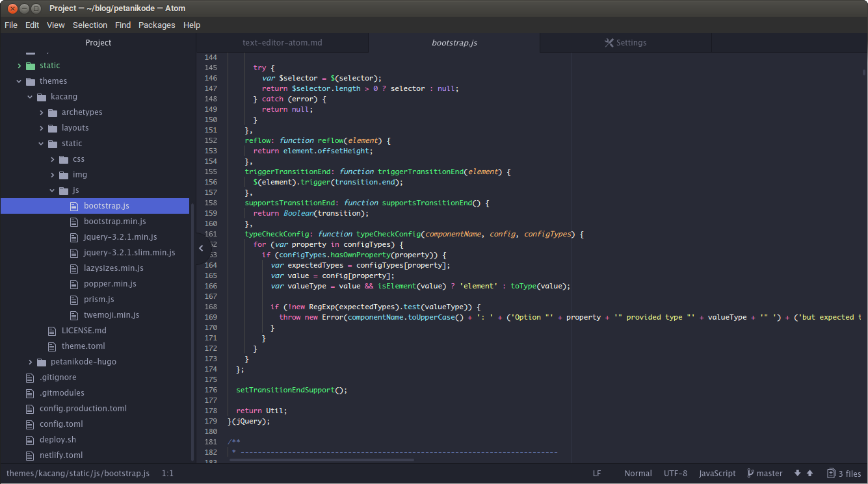Expand the static folder at the top

[x=20, y=66]
